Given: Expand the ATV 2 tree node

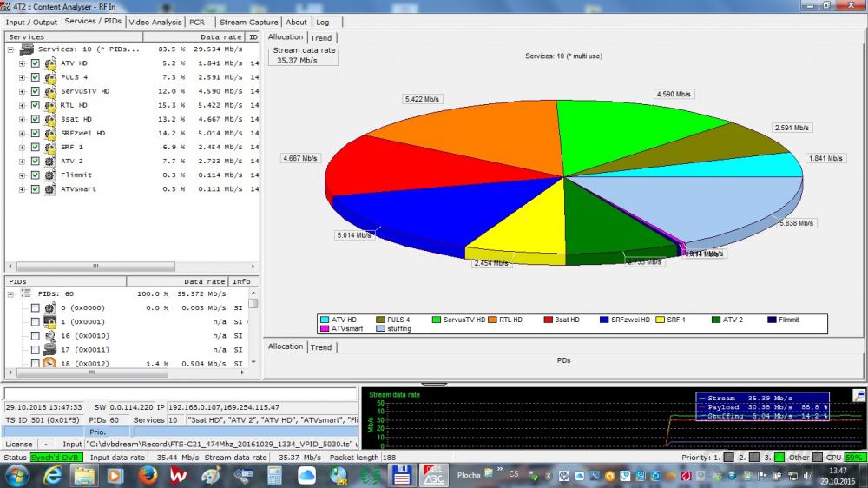Looking at the screenshot, I should (x=23, y=162).
